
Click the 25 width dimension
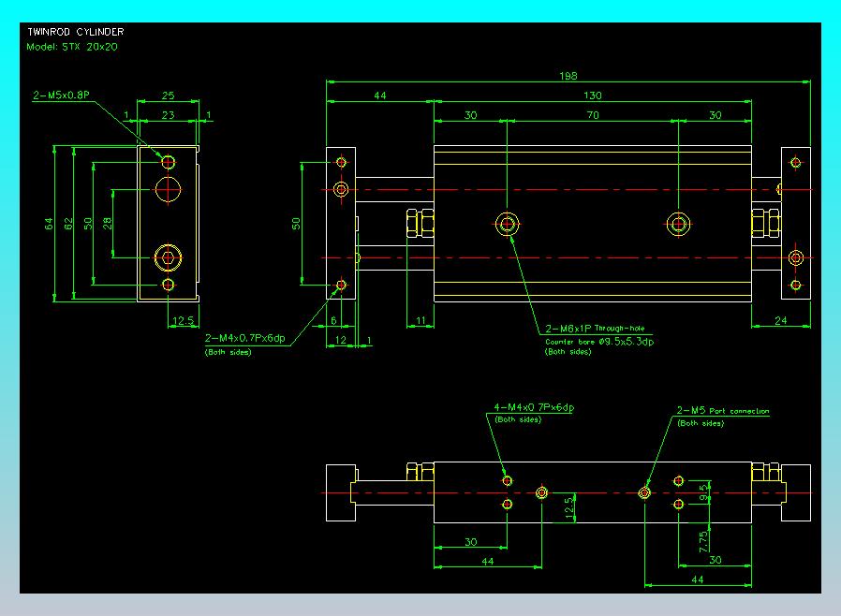point(168,95)
